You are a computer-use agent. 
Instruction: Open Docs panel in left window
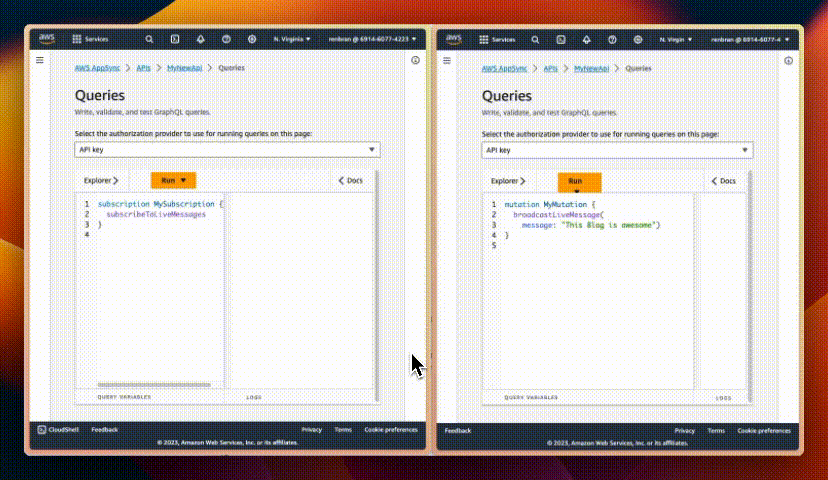pos(351,181)
